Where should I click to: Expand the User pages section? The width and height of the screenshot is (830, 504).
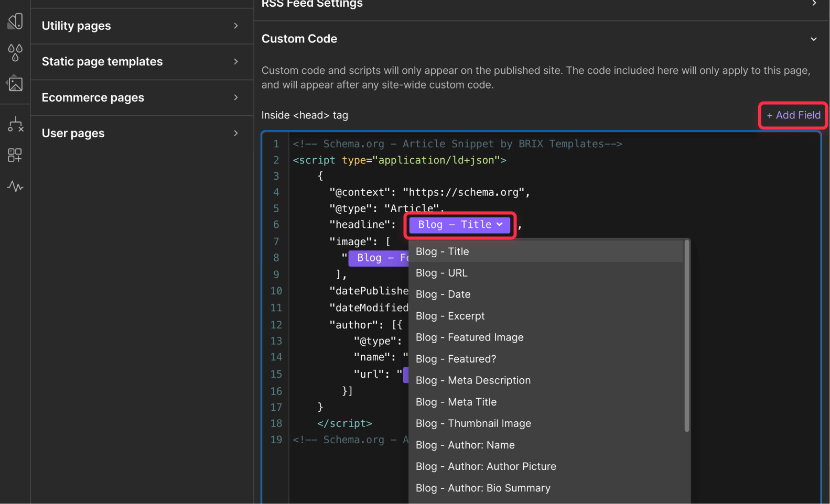click(x=142, y=133)
